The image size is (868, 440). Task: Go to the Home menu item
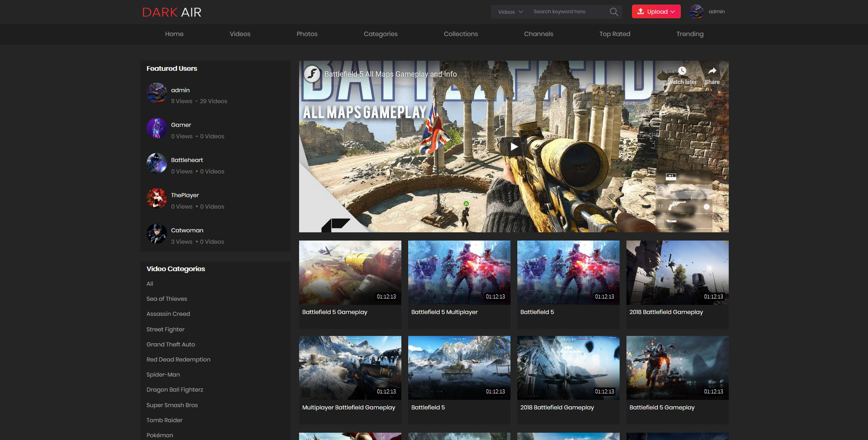click(174, 34)
